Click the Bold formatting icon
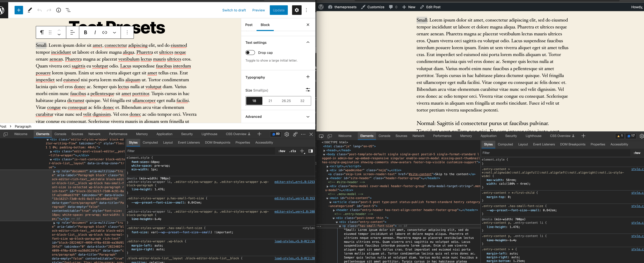Viewport: 644px width, 263px height. [85, 32]
